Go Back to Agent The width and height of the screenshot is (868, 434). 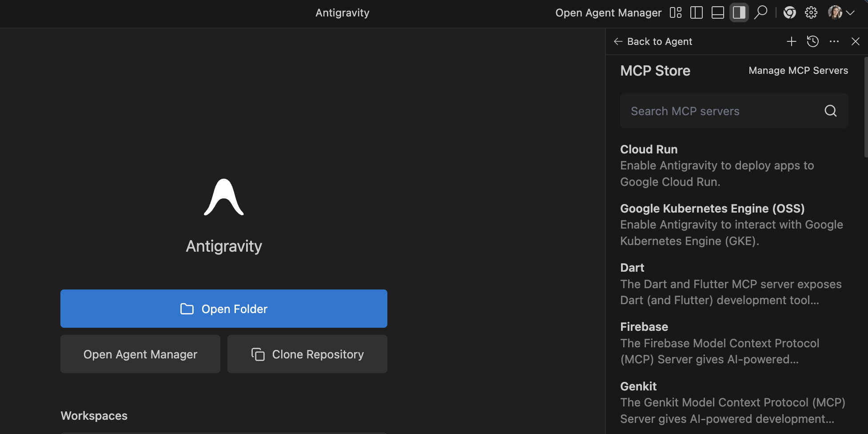tap(653, 41)
